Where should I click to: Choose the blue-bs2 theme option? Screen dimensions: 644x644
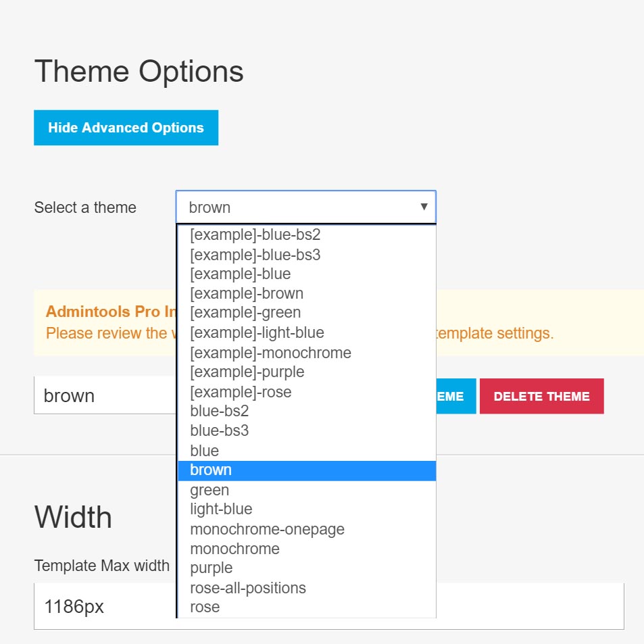(x=306, y=411)
